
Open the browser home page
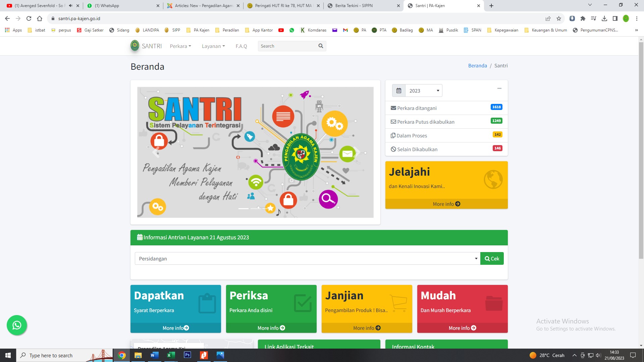pyautogui.click(x=40, y=18)
